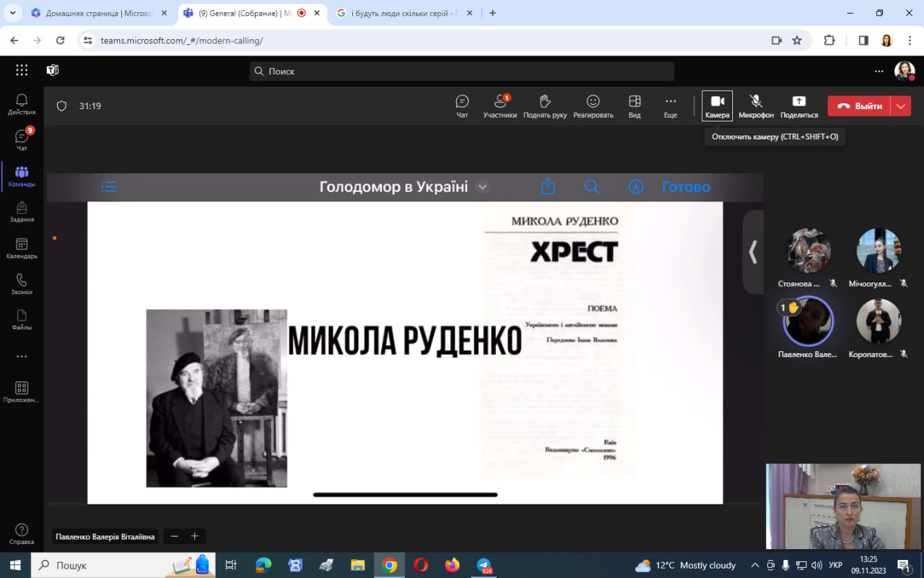924x578 pixels.
Task: Close the Домашняя страница tab
Action: [164, 13]
